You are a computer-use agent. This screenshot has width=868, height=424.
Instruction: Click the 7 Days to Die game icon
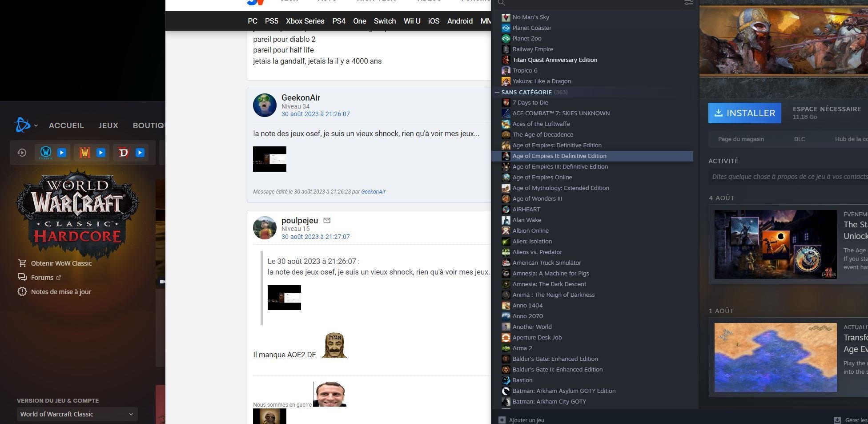point(506,103)
